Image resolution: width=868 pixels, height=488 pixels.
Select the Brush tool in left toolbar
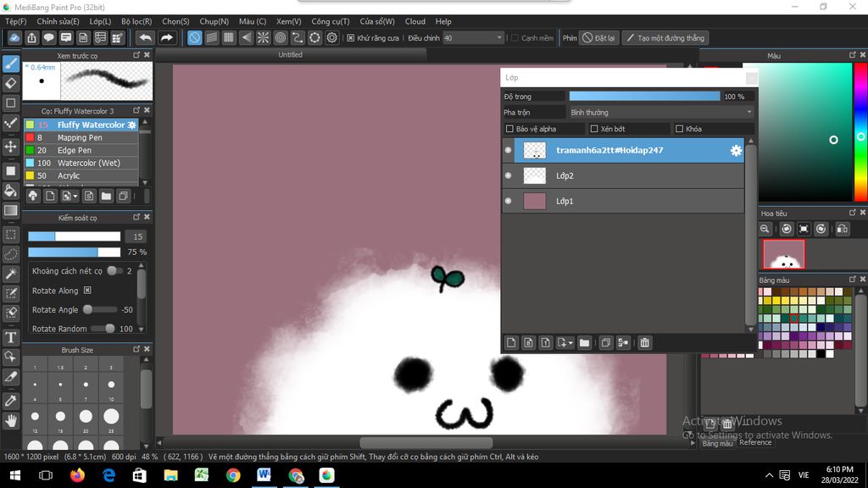11,63
